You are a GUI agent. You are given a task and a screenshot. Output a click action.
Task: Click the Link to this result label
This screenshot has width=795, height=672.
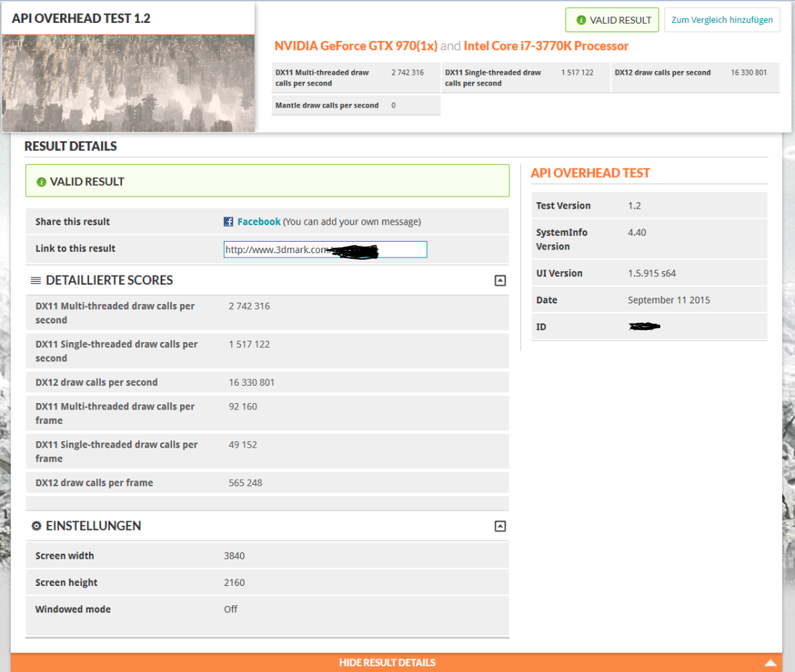[x=75, y=248]
